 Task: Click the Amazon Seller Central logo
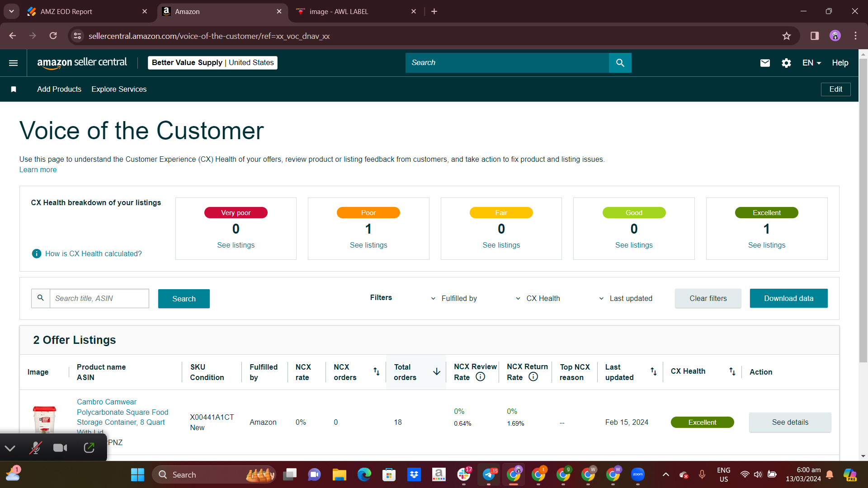coord(82,63)
